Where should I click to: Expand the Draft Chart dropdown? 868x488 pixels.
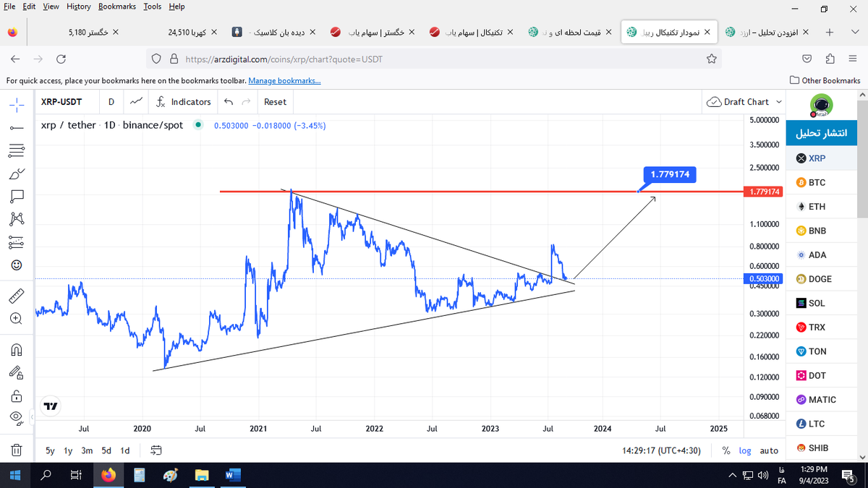[745, 102]
